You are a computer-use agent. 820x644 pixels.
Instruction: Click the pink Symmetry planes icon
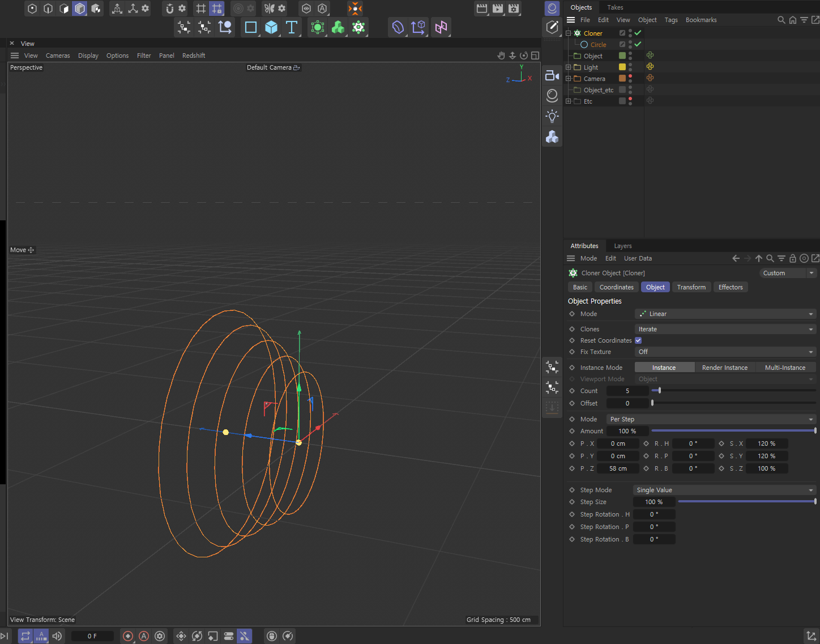[441, 27]
